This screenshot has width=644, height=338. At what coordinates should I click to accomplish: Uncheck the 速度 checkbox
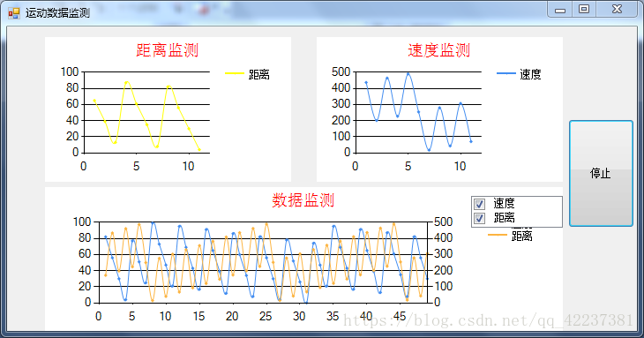point(479,204)
